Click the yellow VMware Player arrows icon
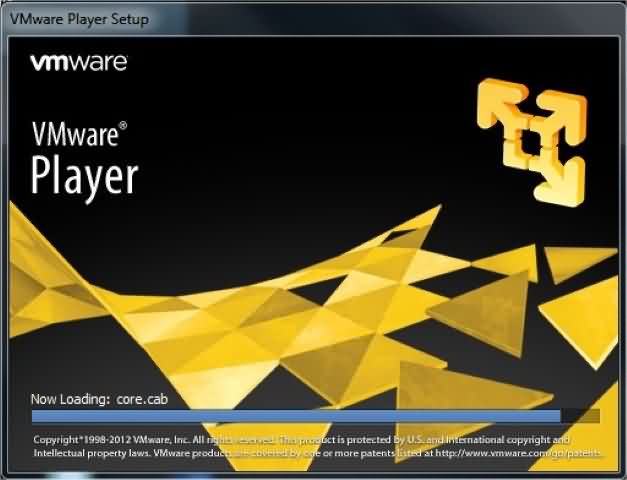The width and height of the screenshot is (627, 480). (532, 142)
